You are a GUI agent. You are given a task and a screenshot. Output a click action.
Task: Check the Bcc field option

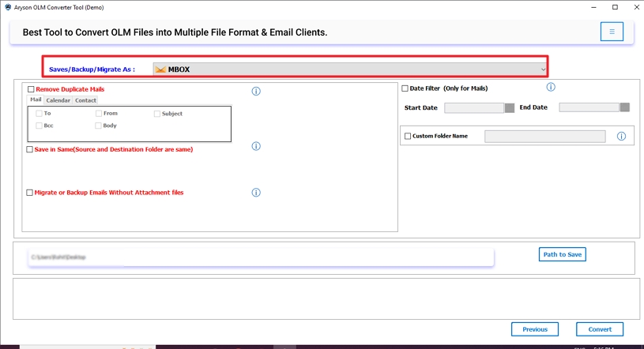point(39,126)
